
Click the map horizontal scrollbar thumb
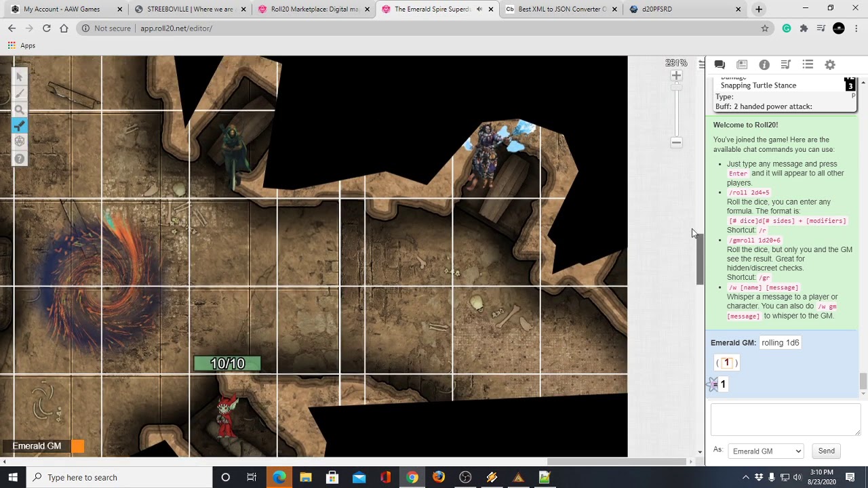pyautogui.click(x=616, y=462)
